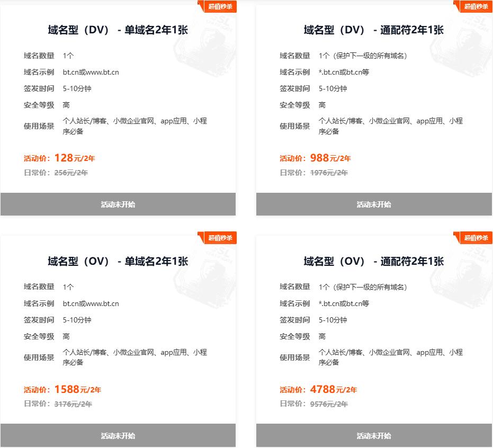Click 活动未开始 button on OV 通配符 card
Screen dimensions: 493x448
(x=374, y=435)
